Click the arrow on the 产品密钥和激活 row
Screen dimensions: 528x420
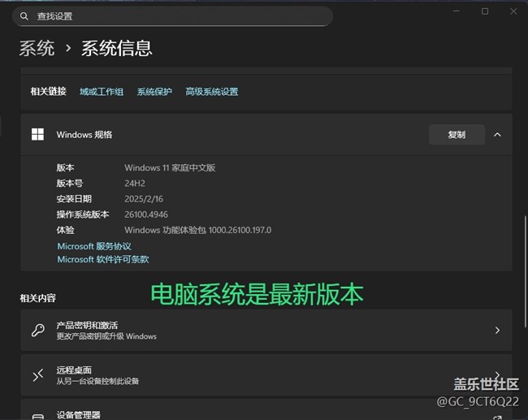[x=497, y=331]
